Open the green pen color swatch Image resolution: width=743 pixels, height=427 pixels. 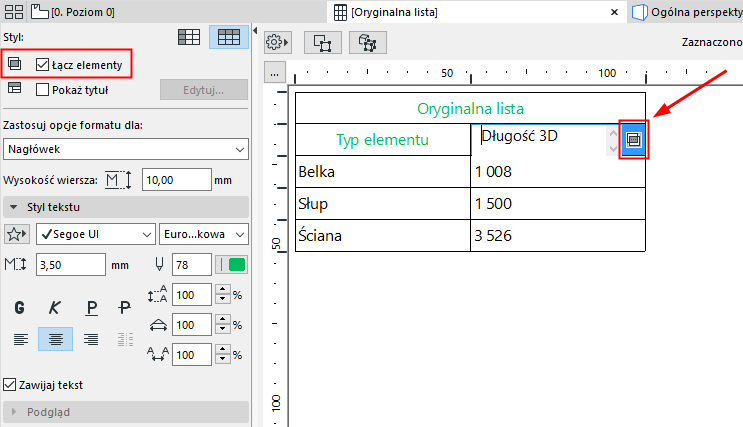pyautogui.click(x=231, y=264)
